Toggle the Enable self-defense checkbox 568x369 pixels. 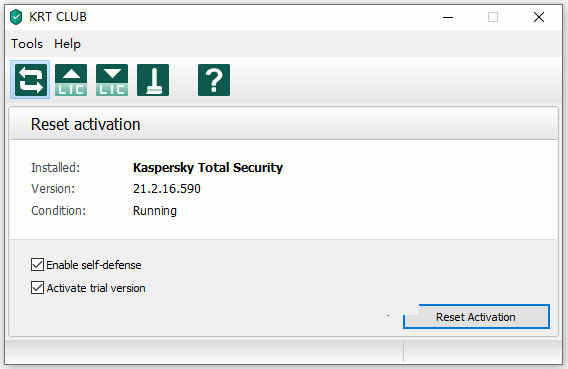(x=37, y=265)
